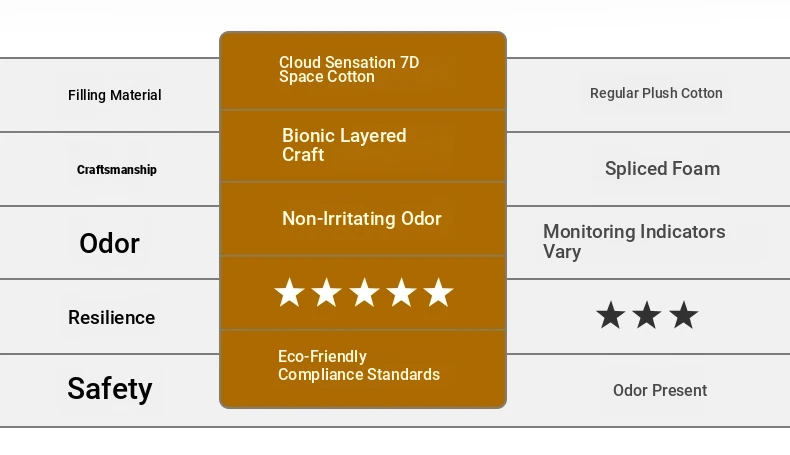The width and height of the screenshot is (790, 455).
Task: Select the last white star of the five-star rating
Action: click(438, 293)
